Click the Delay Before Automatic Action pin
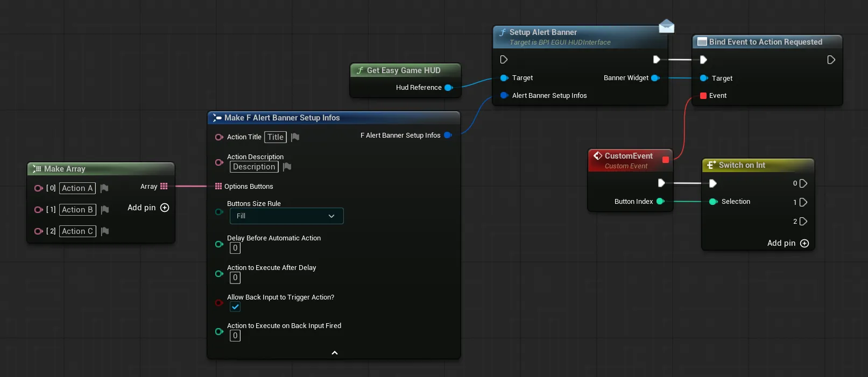Screen dimensions: 868x377 click(x=219, y=244)
